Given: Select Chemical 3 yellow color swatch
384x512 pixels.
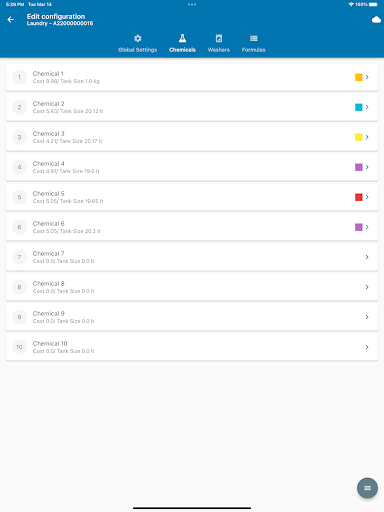Looking at the screenshot, I should click(x=359, y=137).
